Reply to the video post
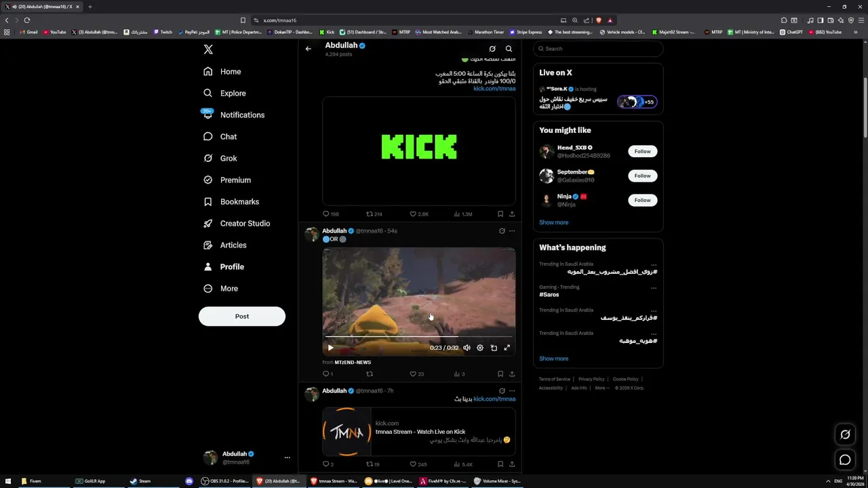The image size is (868, 488). point(326,374)
